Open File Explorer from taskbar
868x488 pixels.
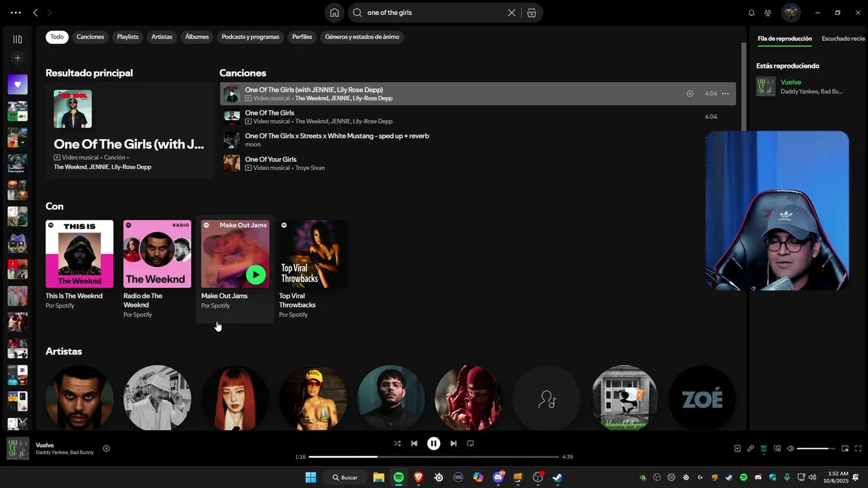point(378,477)
